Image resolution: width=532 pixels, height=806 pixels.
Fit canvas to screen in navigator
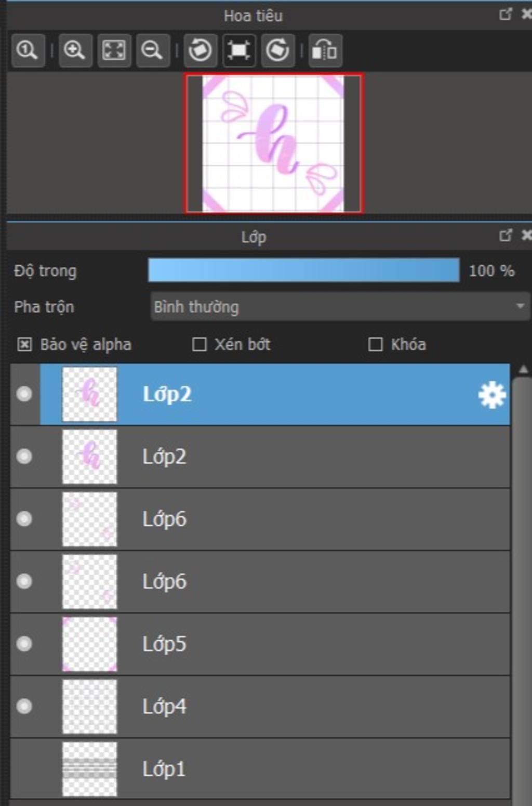pyautogui.click(x=114, y=50)
